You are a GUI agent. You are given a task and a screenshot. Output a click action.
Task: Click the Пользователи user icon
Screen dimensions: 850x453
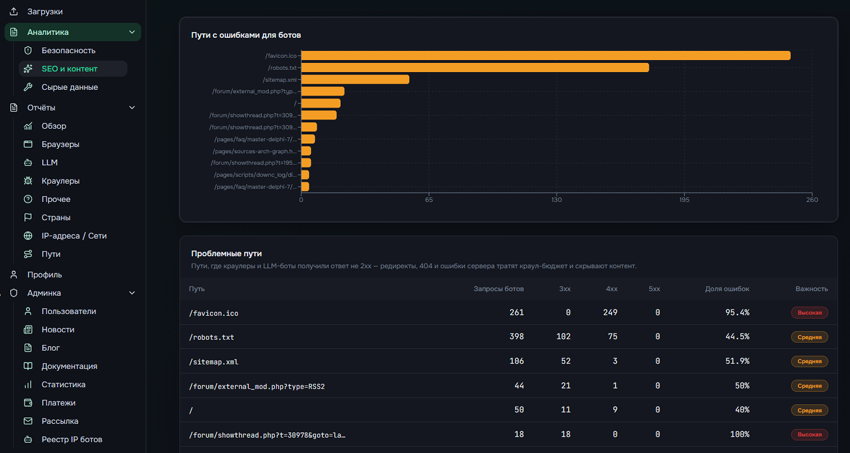click(28, 312)
